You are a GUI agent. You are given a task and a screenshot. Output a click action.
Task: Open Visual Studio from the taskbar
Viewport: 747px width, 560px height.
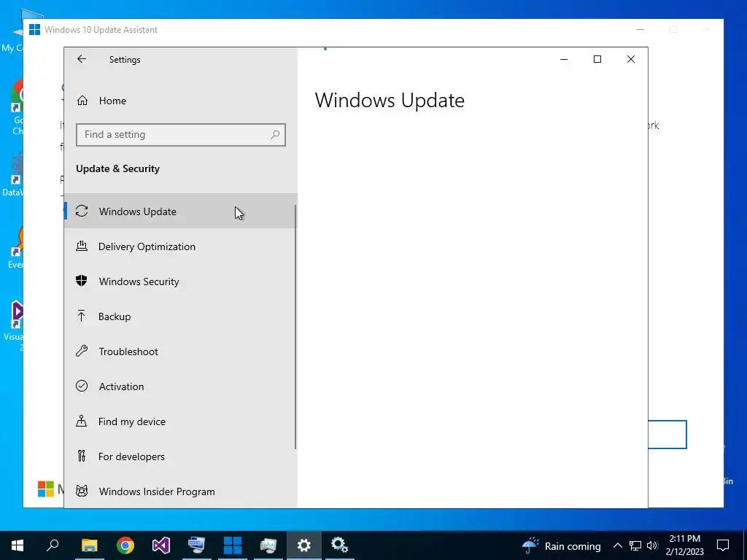coord(161,545)
